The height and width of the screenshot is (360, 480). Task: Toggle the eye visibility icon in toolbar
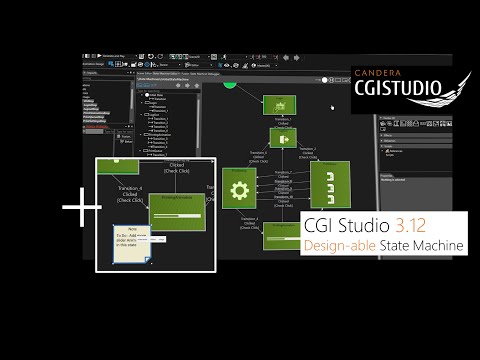227,66
